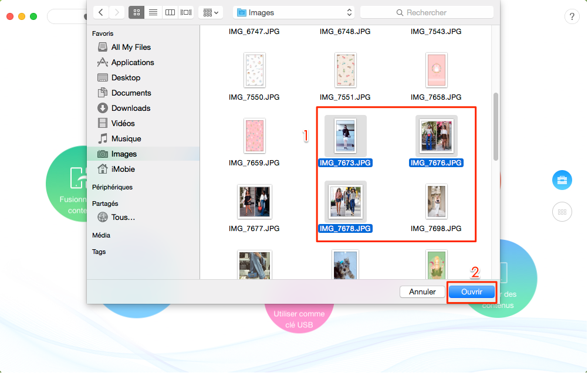Click the IMG_6748.JPG file name

346,32
